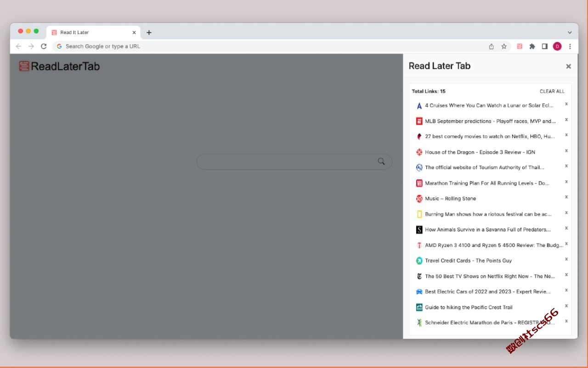Reload the page

pyautogui.click(x=44, y=46)
